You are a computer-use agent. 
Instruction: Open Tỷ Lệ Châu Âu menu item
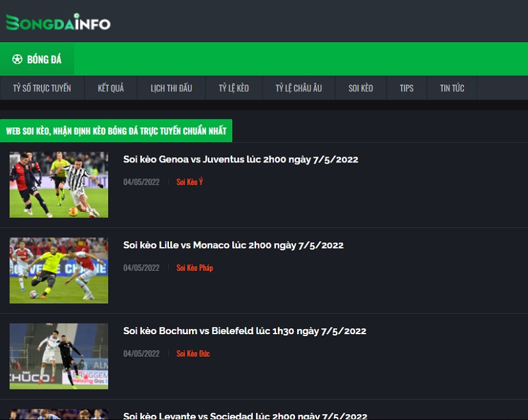point(299,88)
